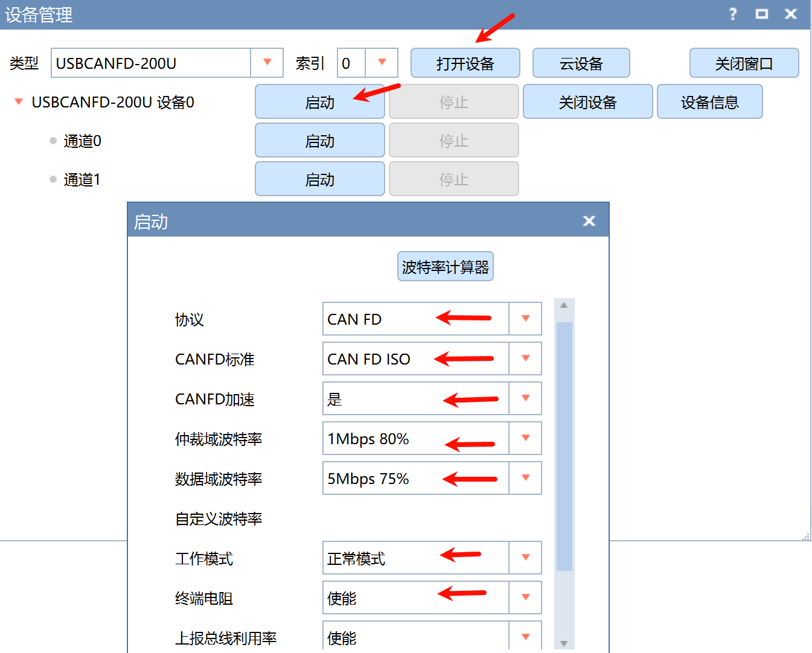Click the 关闭窗口 button
This screenshot has width=812, height=653.
tap(744, 63)
